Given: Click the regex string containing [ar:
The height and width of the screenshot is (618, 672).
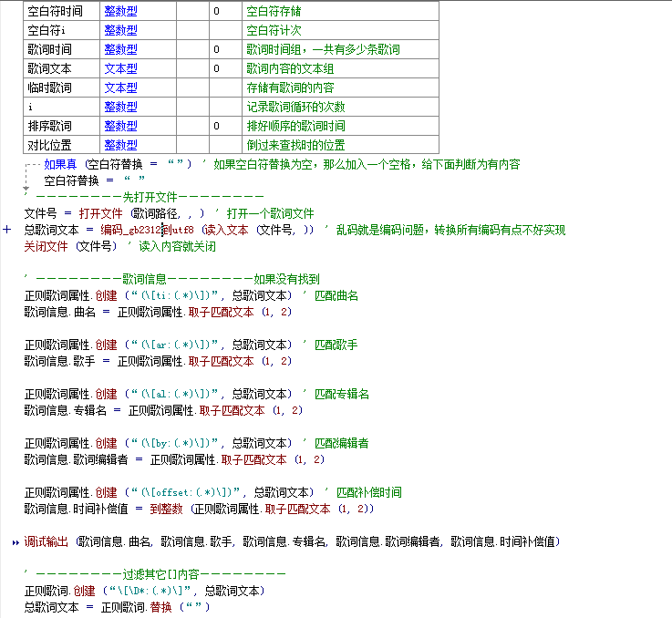Looking at the screenshot, I should (x=175, y=345).
